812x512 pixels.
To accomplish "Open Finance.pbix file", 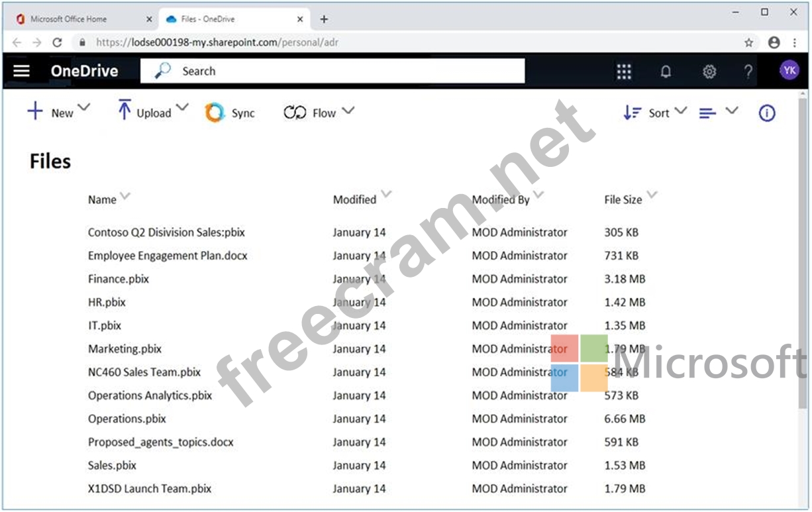I will point(119,279).
